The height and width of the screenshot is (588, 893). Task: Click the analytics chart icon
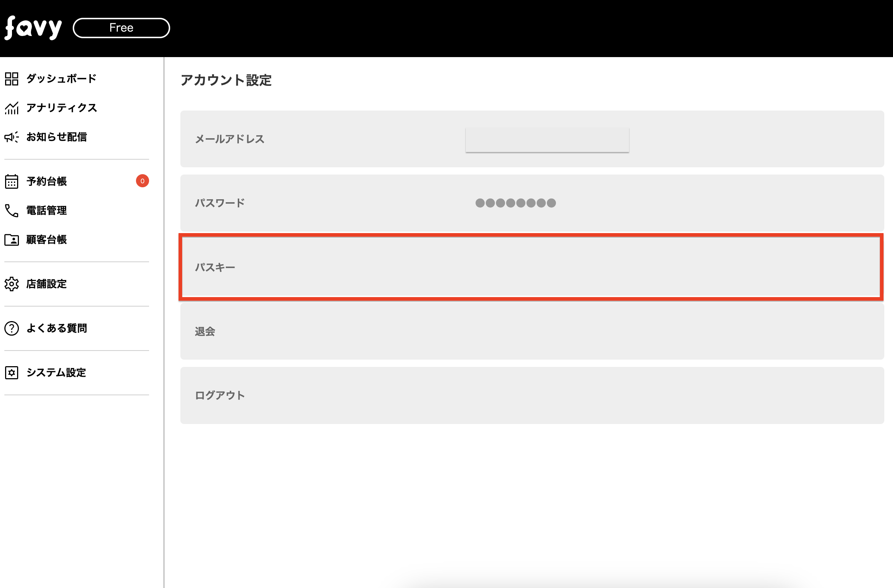point(12,108)
